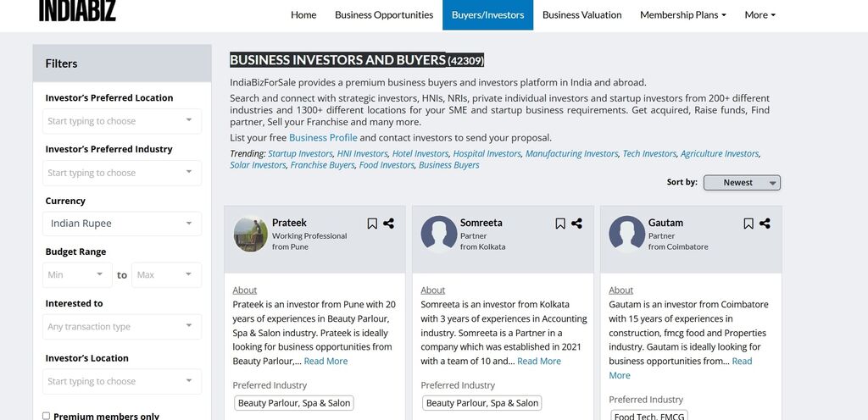Click Somreeta's avatar icon
Screen dimensions: 868x420
pos(439,234)
